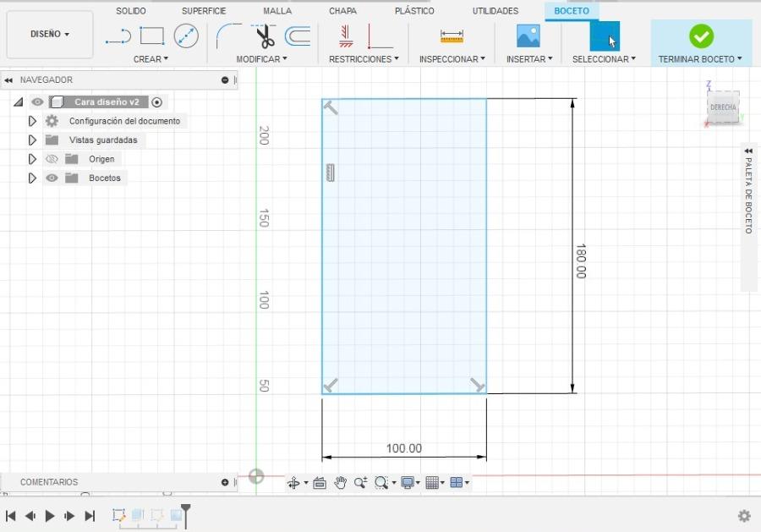Collapse the Cara diseño v2 root node
The width and height of the screenshot is (761, 532).
[x=19, y=102]
